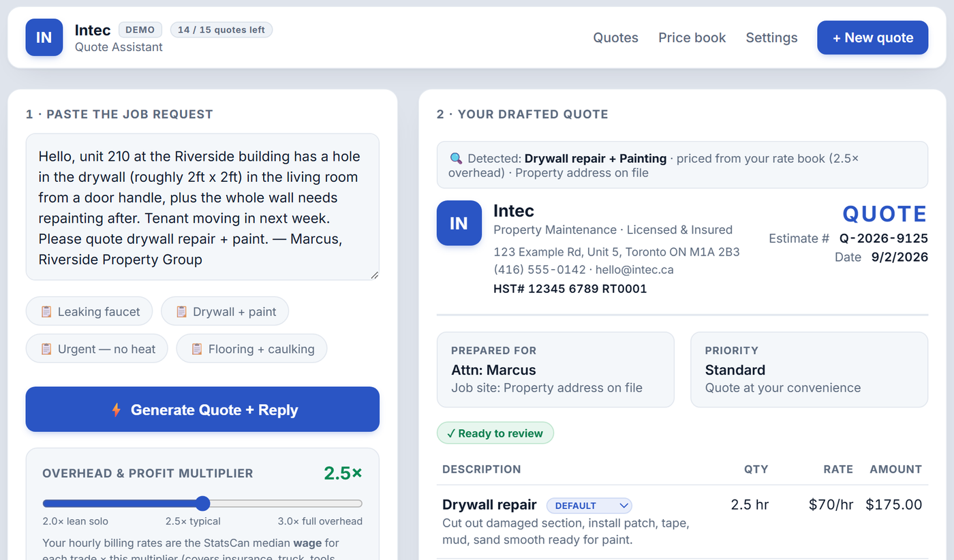Click the $175.00 amount cell
Image resolution: width=954 pixels, height=560 pixels.
[893, 505]
